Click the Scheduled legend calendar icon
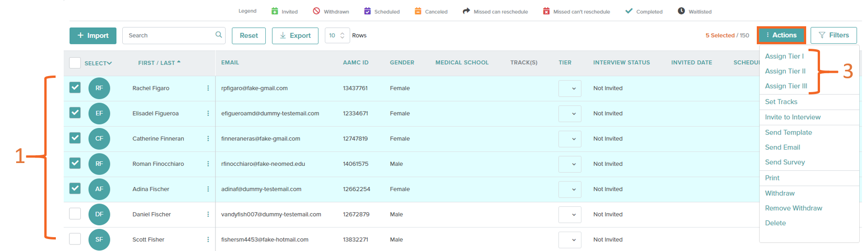Image resolution: width=868 pixels, height=251 pixels. tap(367, 11)
